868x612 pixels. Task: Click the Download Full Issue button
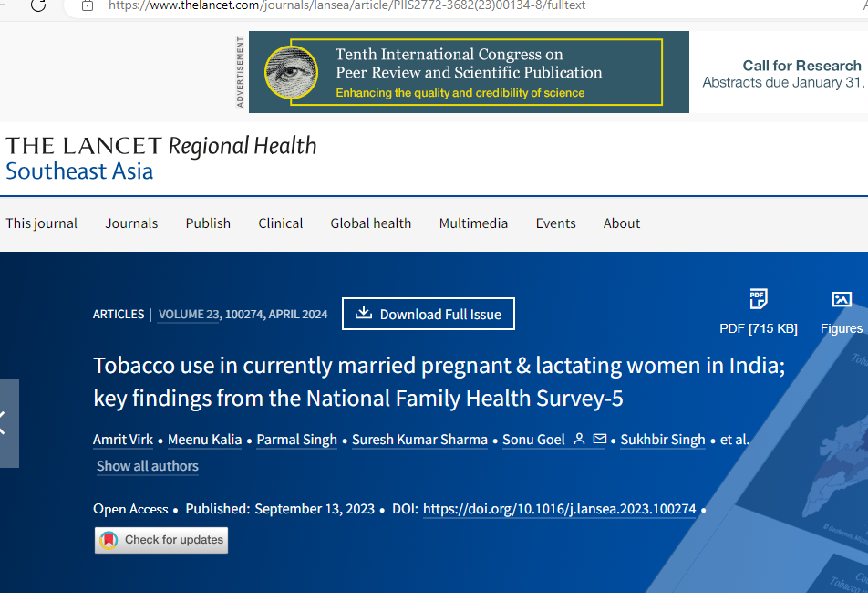click(429, 313)
